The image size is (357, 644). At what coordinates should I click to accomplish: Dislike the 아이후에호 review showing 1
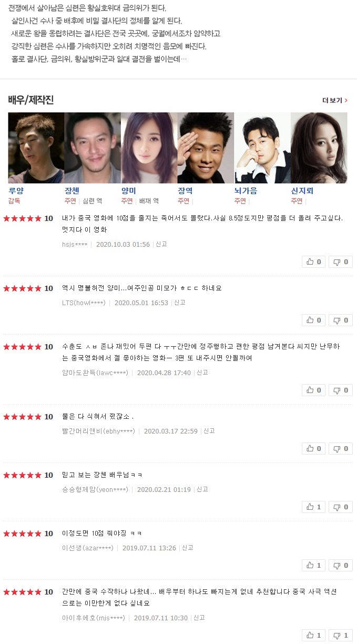pyautogui.click(x=341, y=635)
